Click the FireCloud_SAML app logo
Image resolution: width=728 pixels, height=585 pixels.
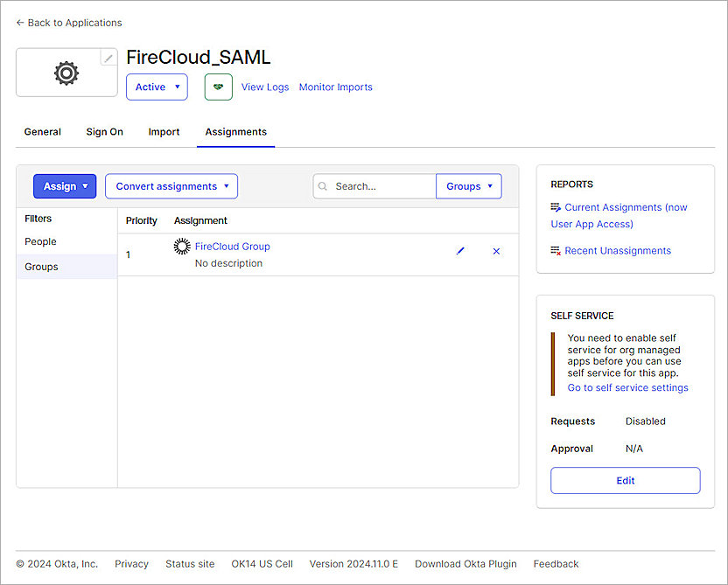coord(66,73)
